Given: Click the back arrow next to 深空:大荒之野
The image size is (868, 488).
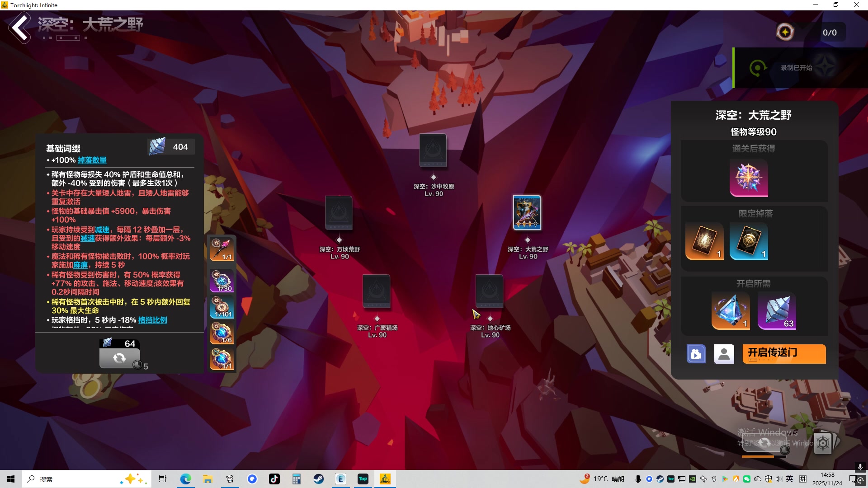Looking at the screenshot, I should click(x=19, y=28).
